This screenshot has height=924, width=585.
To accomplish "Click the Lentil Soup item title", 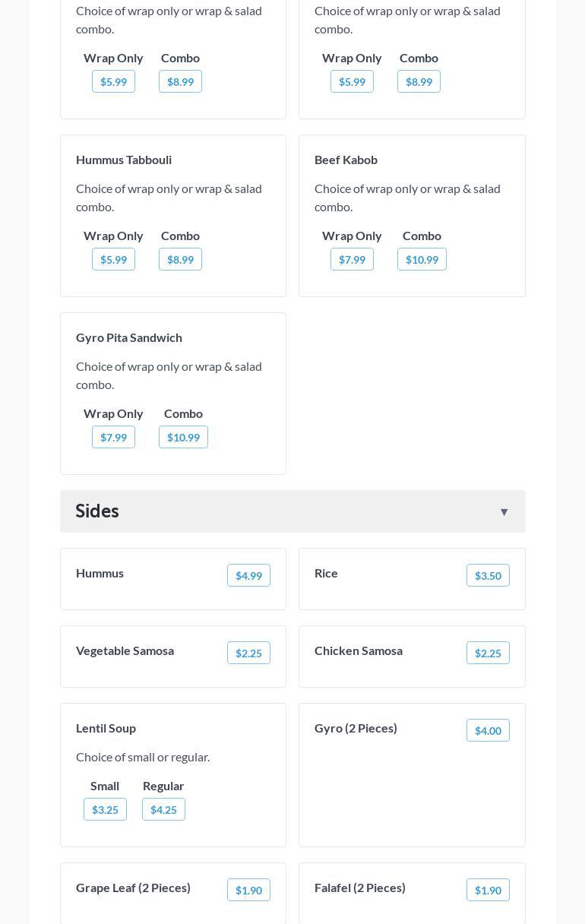I will 106,728.
